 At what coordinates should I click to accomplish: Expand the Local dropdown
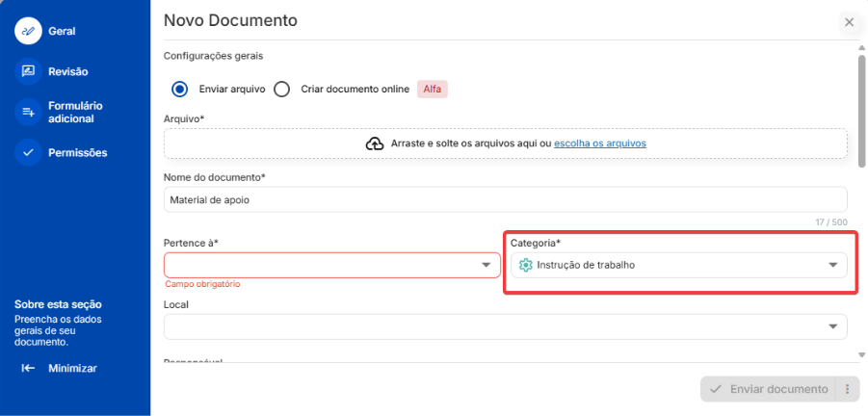(x=833, y=327)
